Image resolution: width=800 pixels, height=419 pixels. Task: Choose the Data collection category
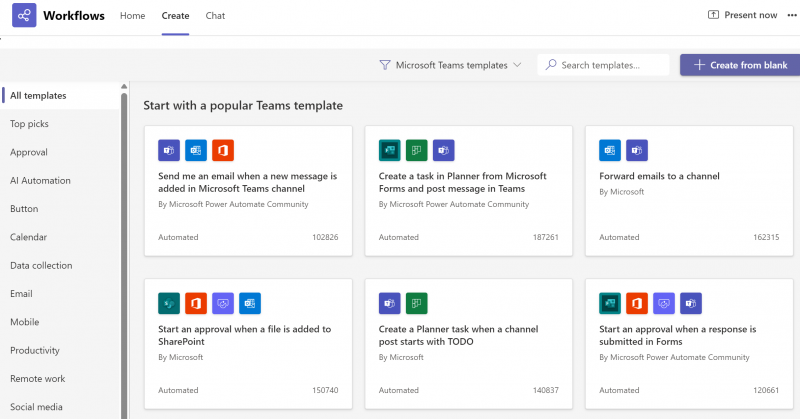point(41,265)
